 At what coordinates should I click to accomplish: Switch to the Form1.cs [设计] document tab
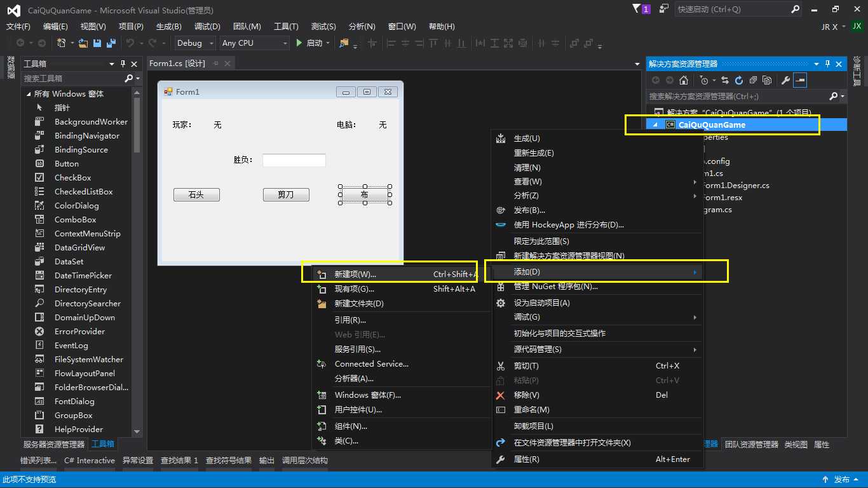(x=177, y=64)
